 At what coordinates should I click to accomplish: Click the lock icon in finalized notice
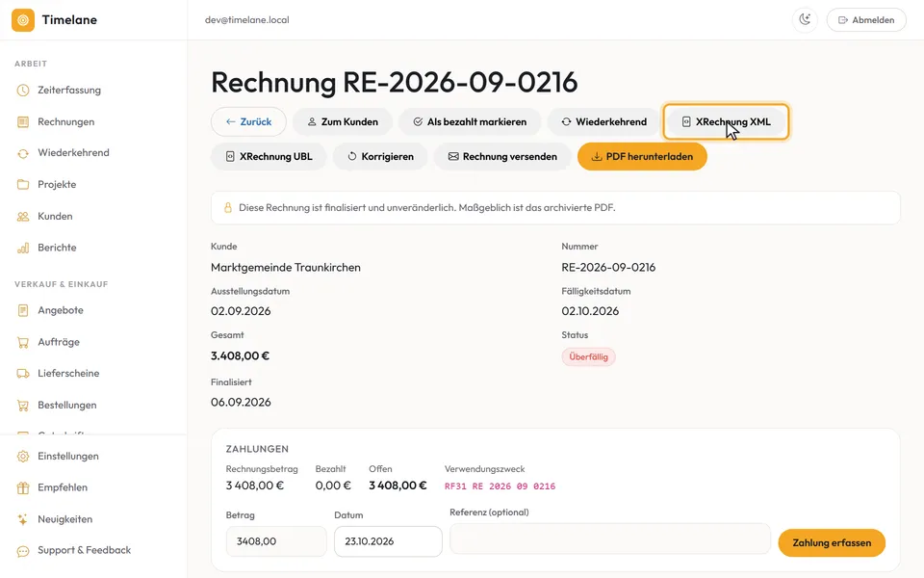coord(227,208)
